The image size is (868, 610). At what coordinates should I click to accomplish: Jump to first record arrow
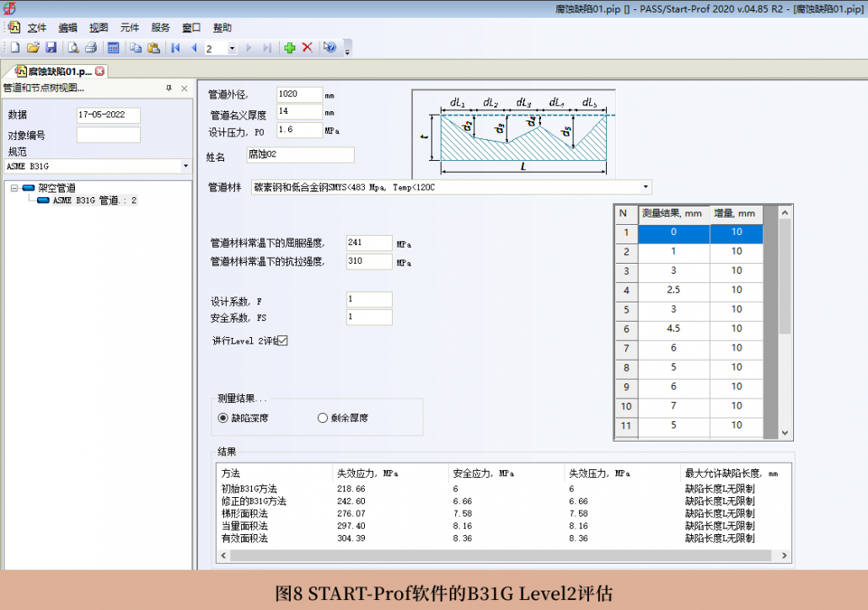tap(176, 48)
